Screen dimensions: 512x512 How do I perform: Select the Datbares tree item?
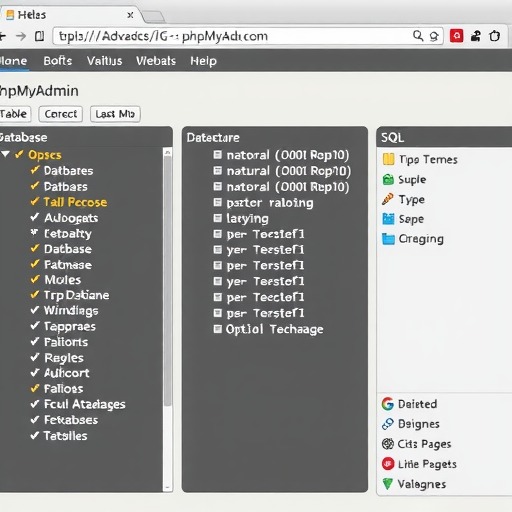point(68,171)
